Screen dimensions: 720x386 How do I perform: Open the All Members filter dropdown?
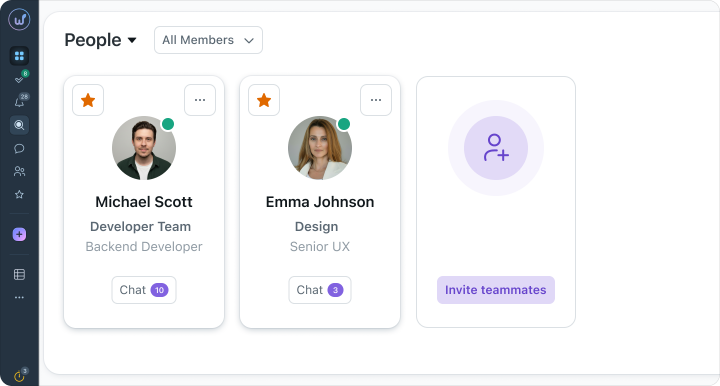[x=208, y=40]
